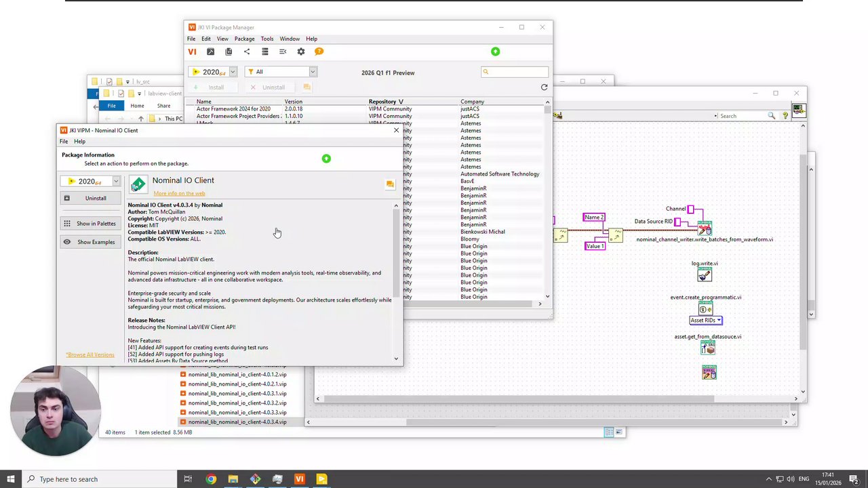
Task: Click the Value 1 constant on the diagram
Action: (x=595, y=246)
